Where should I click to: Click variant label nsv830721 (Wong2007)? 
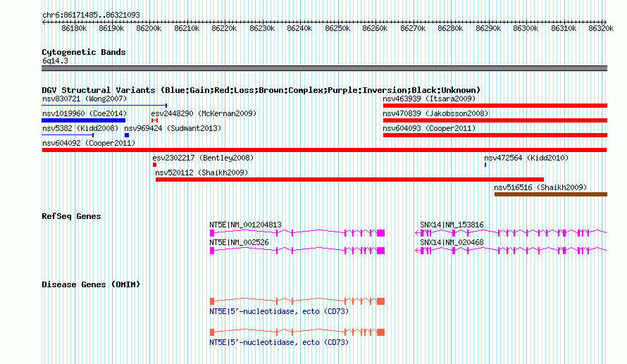point(85,99)
